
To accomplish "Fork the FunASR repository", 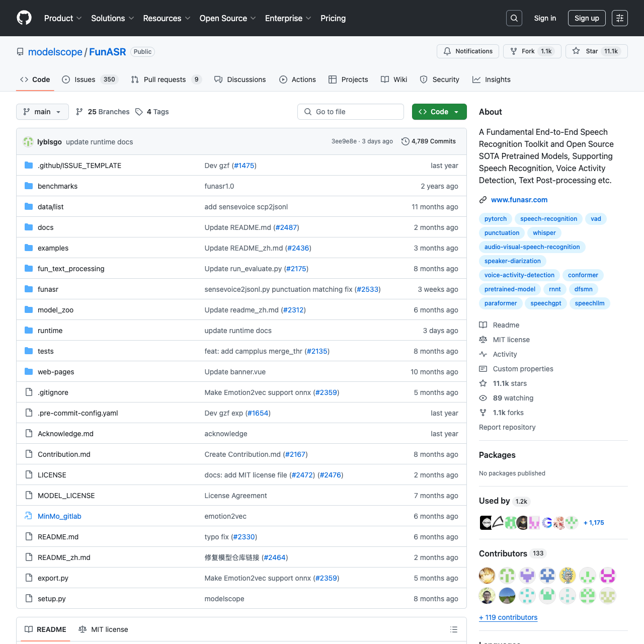I will click(x=532, y=51).
